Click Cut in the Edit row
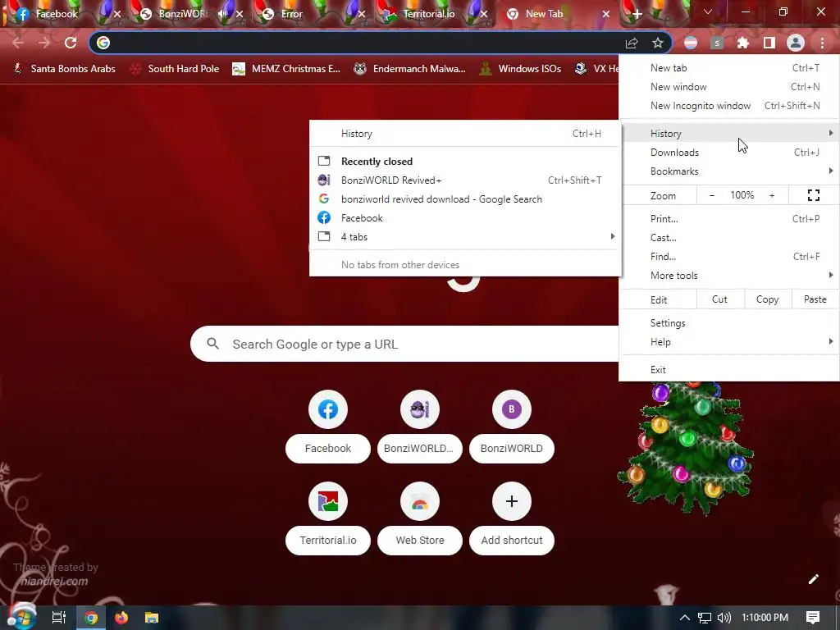 point(719,299)
